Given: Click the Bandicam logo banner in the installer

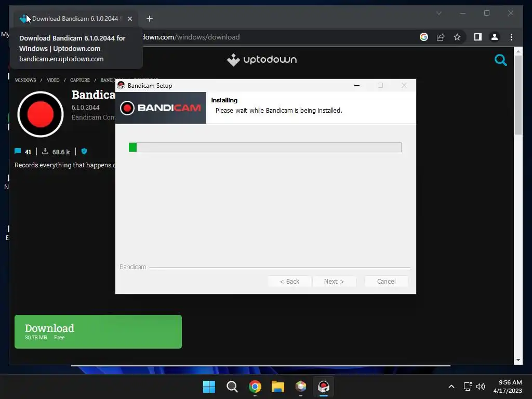Looking at the screenshot, I should coord(161,108).
